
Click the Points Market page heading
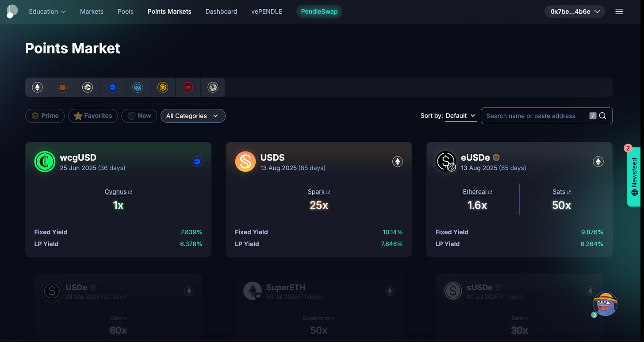pyautogui.click(x=73, y=48)
